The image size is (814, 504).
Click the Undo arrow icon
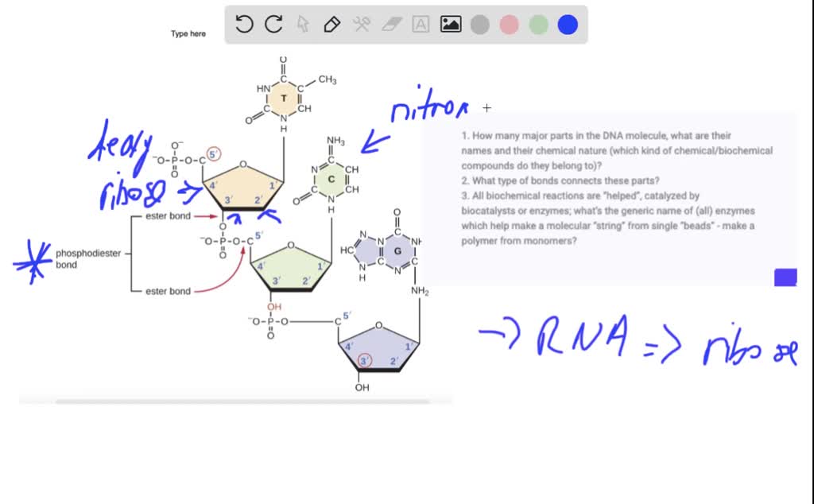[x=244, y=24]
